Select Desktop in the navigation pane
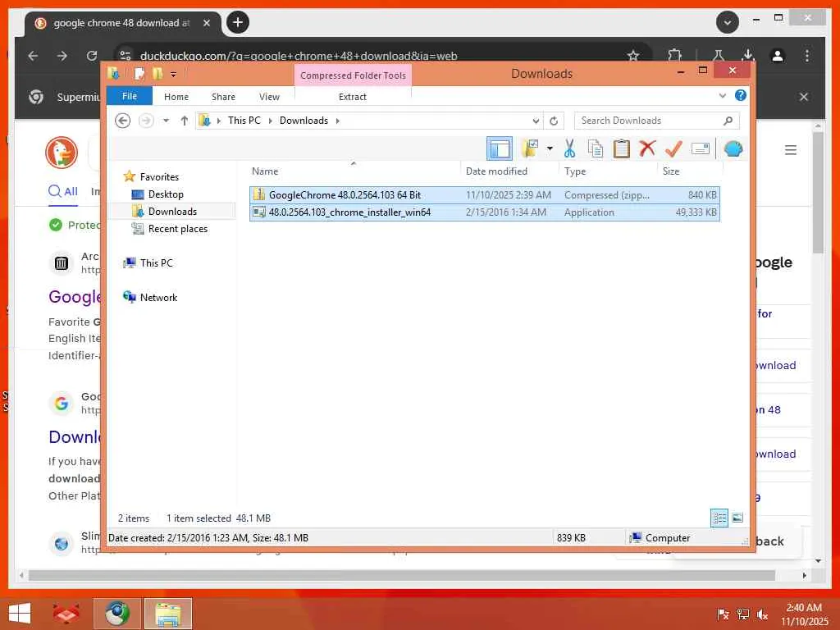This screenshot has width=840, height=630. click(166, 194)
